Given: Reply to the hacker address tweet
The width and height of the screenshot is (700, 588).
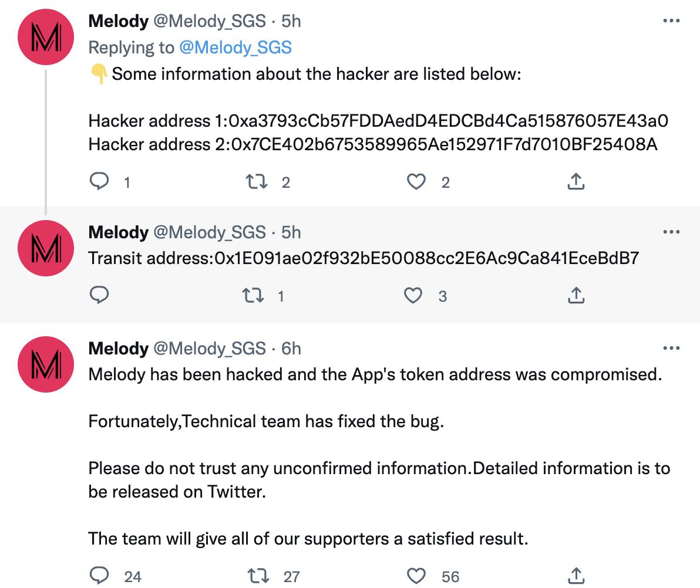Looking at the screenshot, I should (100, 182).
